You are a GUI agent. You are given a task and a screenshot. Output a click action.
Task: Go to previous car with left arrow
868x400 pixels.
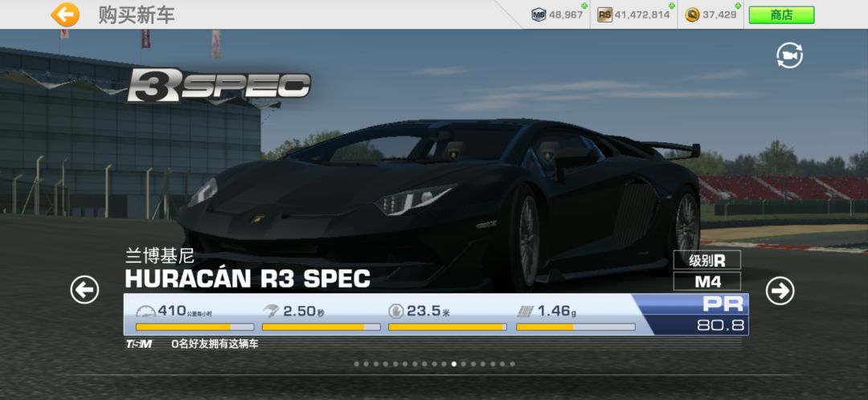coord(84,290)
